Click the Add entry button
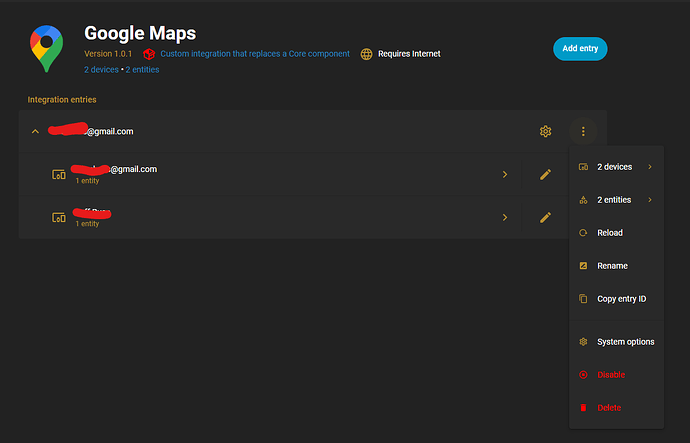 click(x=580, y=48)
